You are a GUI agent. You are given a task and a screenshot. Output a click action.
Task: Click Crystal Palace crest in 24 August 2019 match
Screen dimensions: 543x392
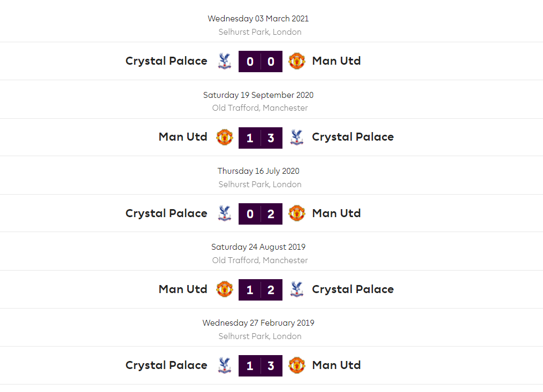[296, 289]
